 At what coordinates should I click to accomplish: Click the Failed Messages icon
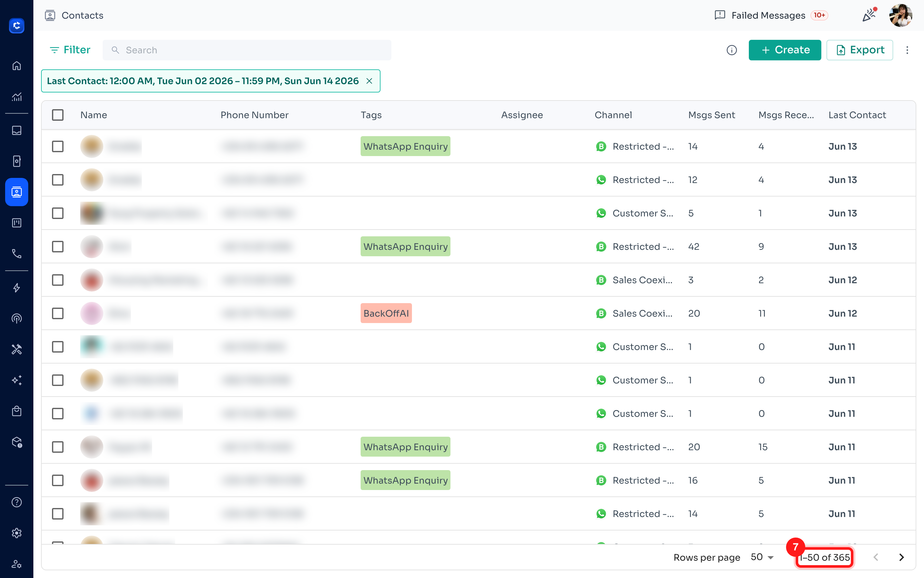(x=720, y=15)
